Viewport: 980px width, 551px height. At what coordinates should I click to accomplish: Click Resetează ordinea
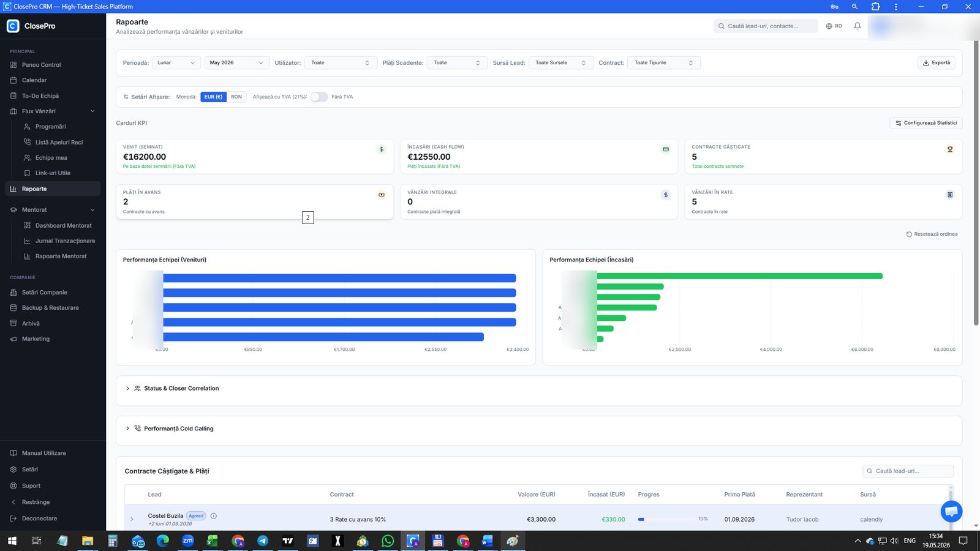point(932,234)
